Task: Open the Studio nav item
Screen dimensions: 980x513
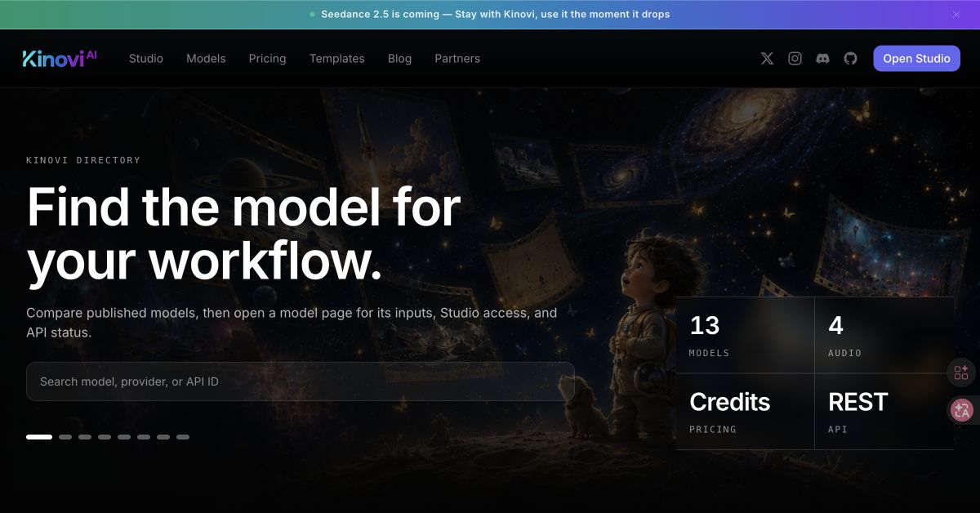Action: tap(146, 59)
